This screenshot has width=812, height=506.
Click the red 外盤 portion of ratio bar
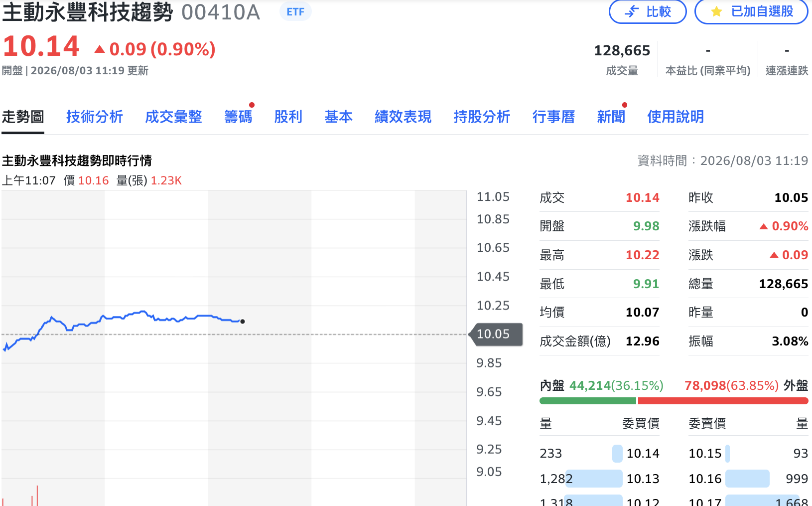[723, 401]
